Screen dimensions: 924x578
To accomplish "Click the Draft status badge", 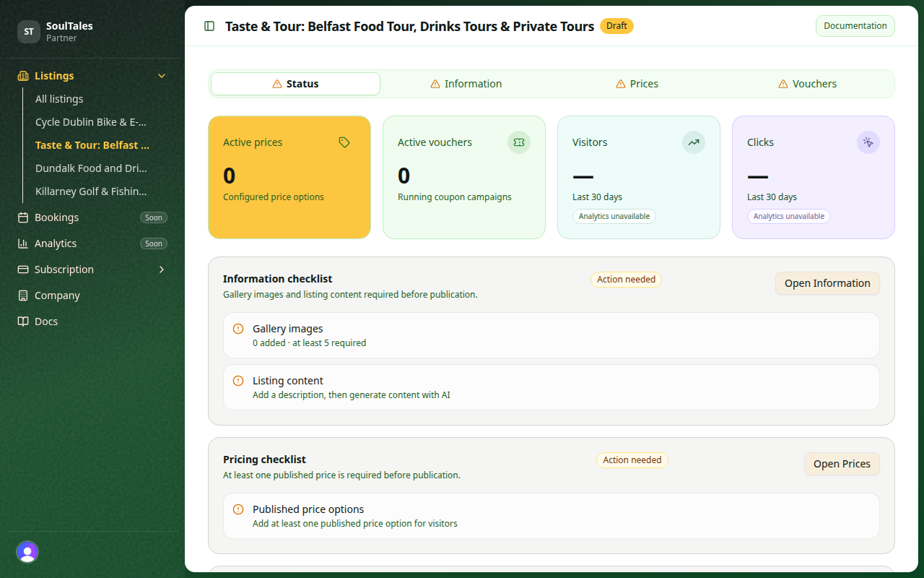I will (616, 26).
